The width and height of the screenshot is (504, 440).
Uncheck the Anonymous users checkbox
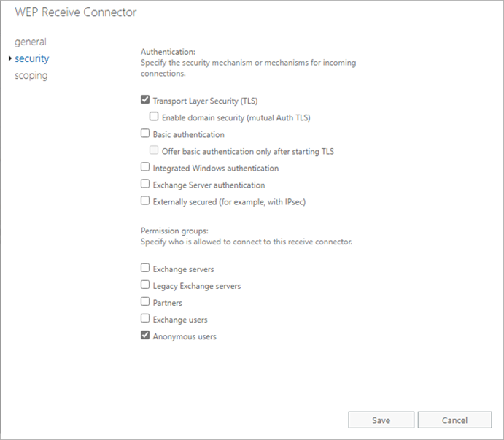click(x=145, y=336)
